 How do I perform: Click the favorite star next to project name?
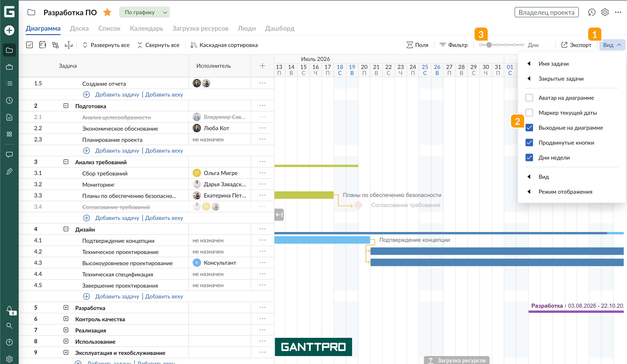[107, 12]
